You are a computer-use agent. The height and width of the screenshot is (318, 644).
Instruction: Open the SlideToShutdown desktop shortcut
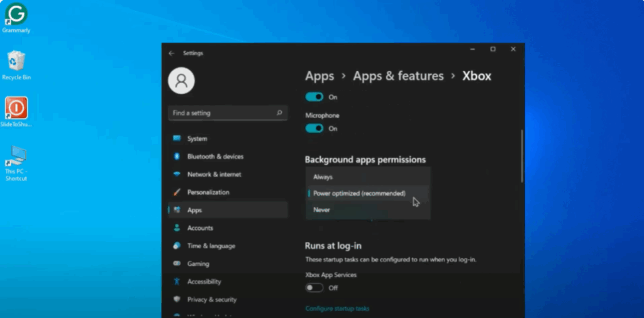coord(16,112)
